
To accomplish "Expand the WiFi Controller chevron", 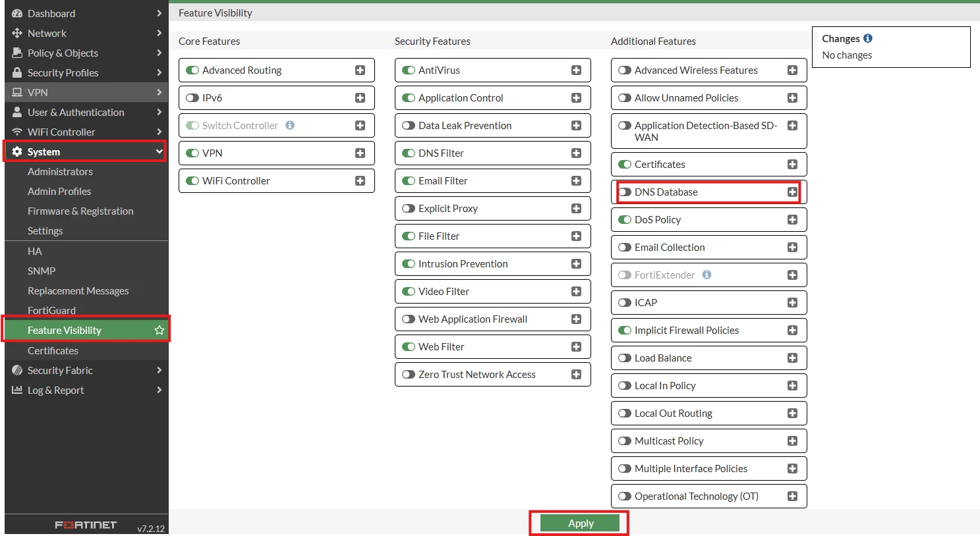I will [159, 132].
